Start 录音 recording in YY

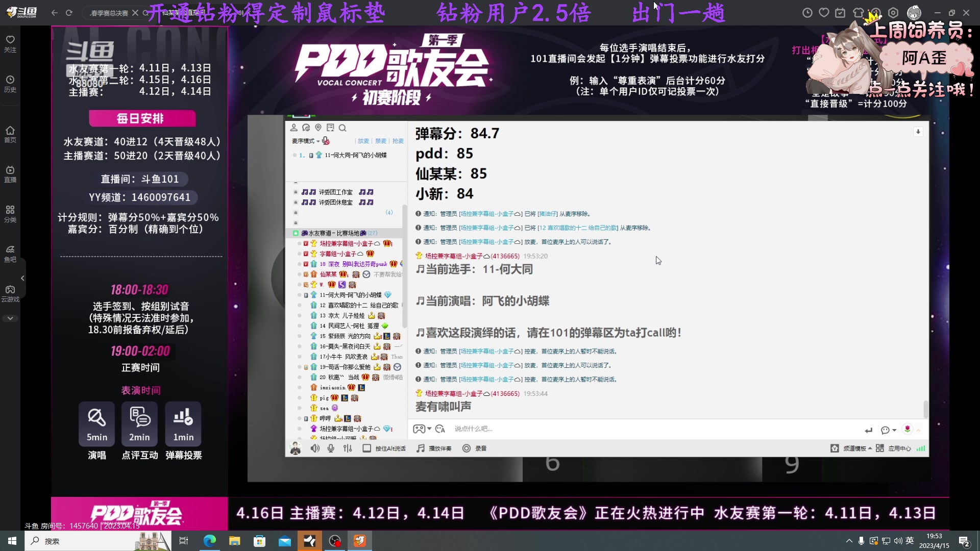tap(474, 448)
